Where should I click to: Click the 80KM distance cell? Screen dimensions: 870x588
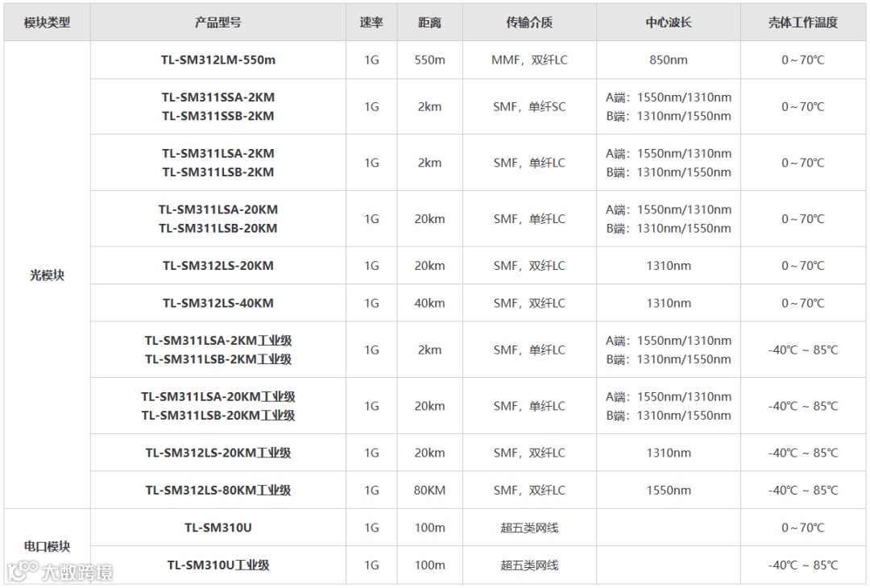[429, 491]
